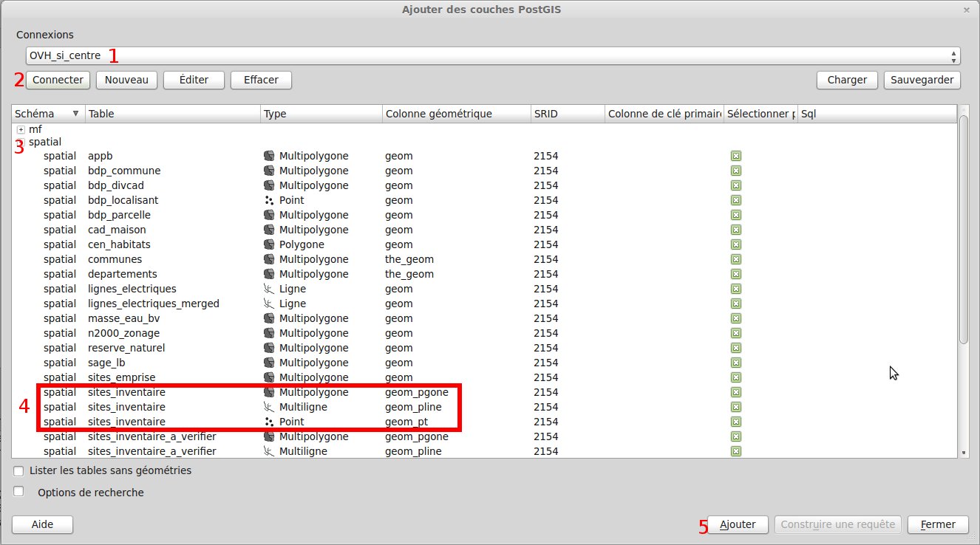Enable Lister les tables sans géométries

[x=18, y=470]
